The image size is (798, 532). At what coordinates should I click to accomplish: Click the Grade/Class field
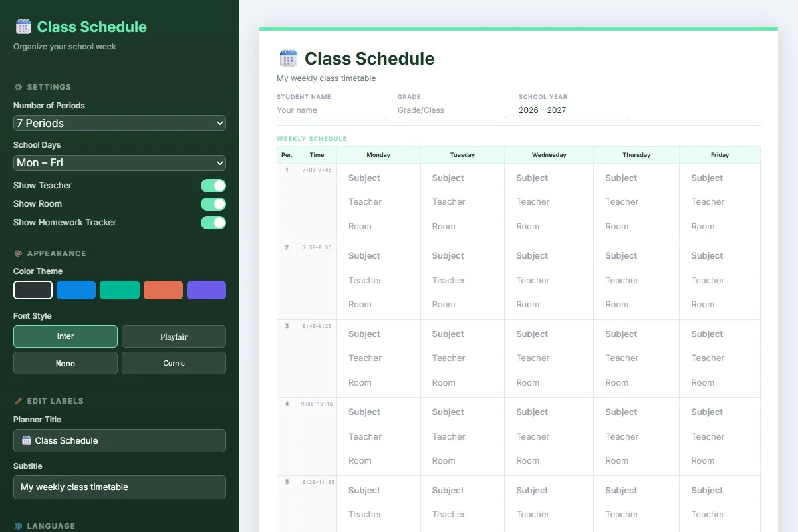tap(452, 110)
